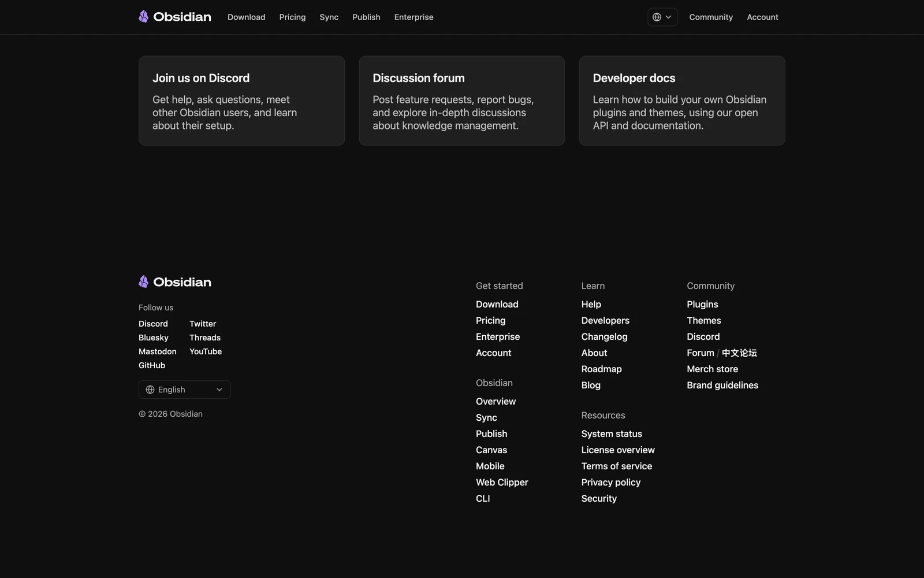Image resolution: width=924 pixels, height=578 pixels.
Task: Go to Publish in the top navigation
Action: pos(366,17)
